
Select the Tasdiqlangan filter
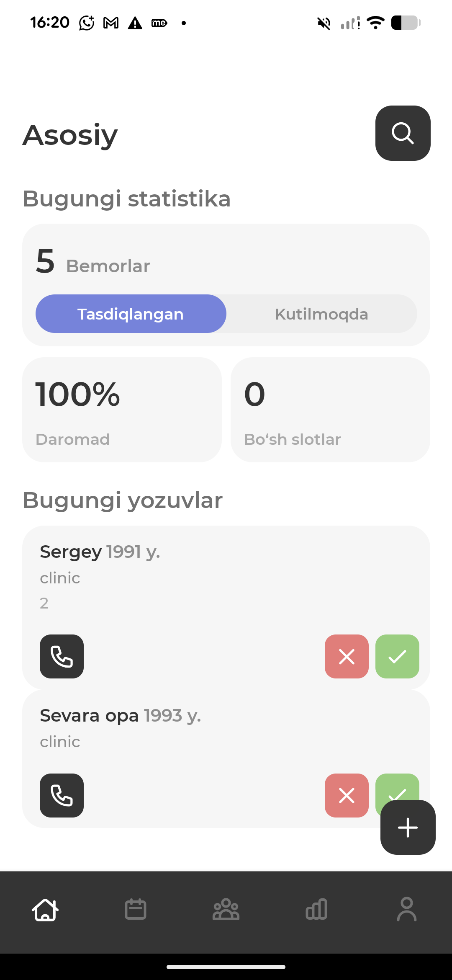click(x=131, y=314)
